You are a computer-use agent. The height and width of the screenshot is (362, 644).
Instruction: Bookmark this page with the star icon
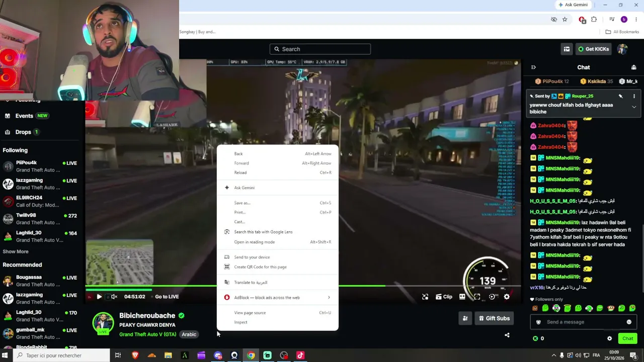[565, 20]
